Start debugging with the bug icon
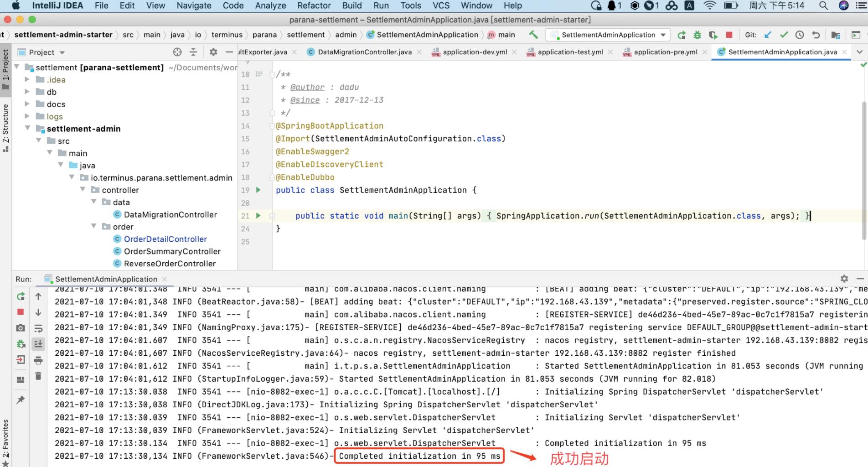Viewport: 868px width, 467px height. click(x=697, y=35)
